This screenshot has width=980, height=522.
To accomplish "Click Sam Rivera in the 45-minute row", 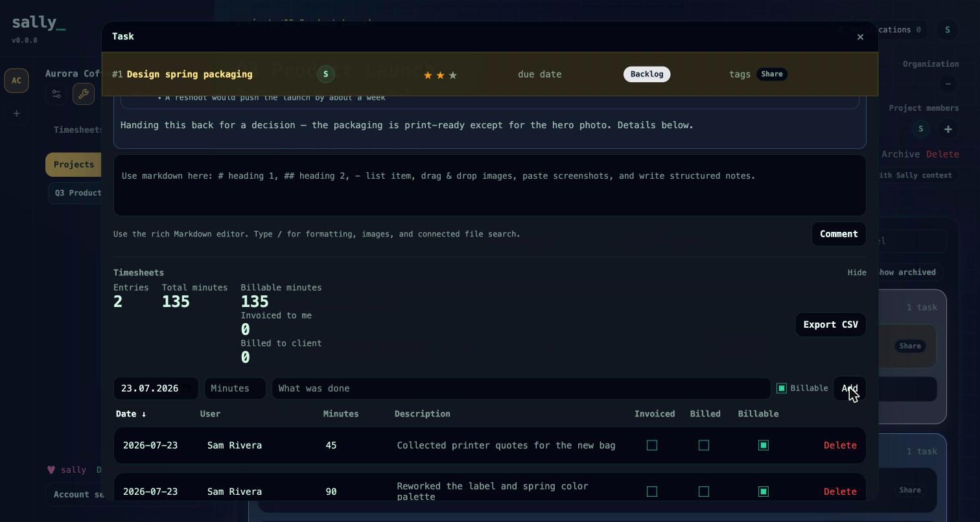I will click(x=235, y=446).
